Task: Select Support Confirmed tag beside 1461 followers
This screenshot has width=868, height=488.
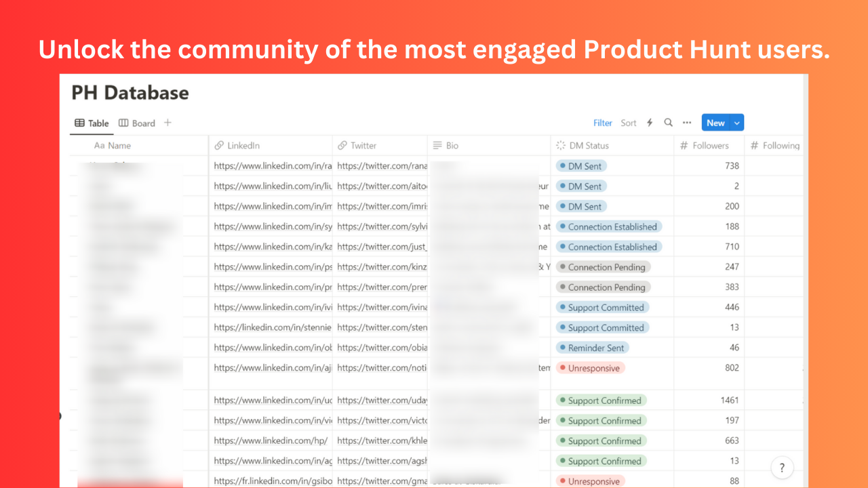Action: coord(601,401)
